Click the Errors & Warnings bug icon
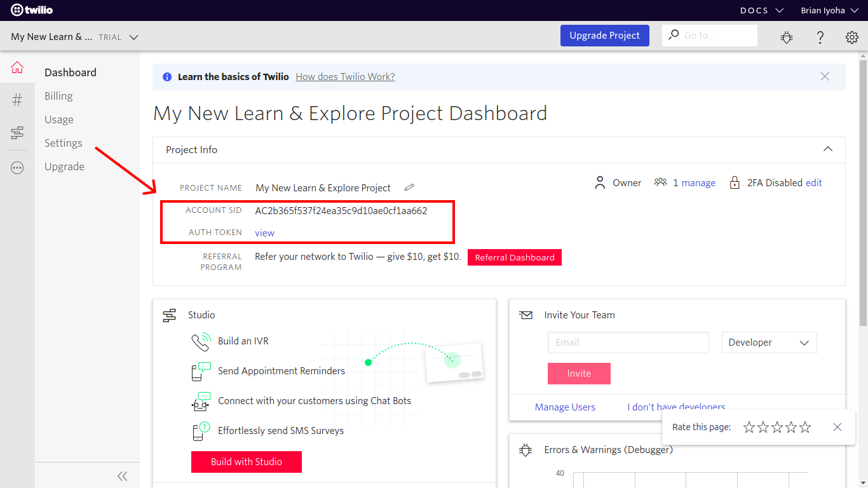 point(526,450)
